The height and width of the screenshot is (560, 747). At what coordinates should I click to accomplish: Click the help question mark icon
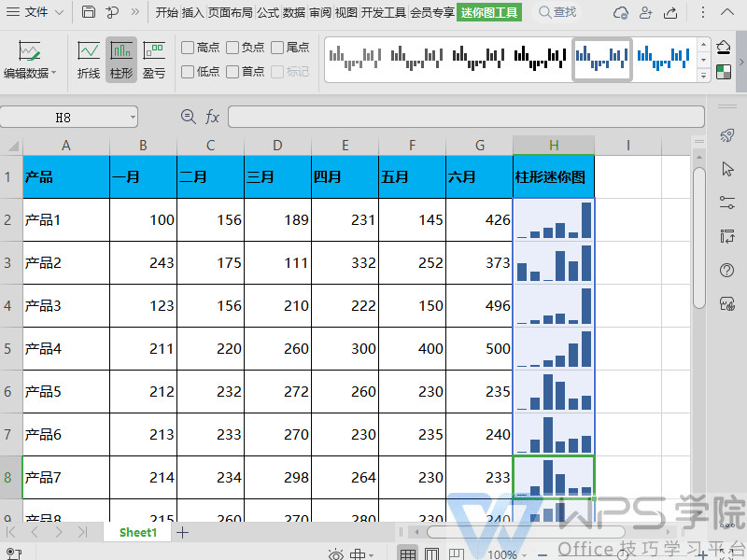pos(727,270)
